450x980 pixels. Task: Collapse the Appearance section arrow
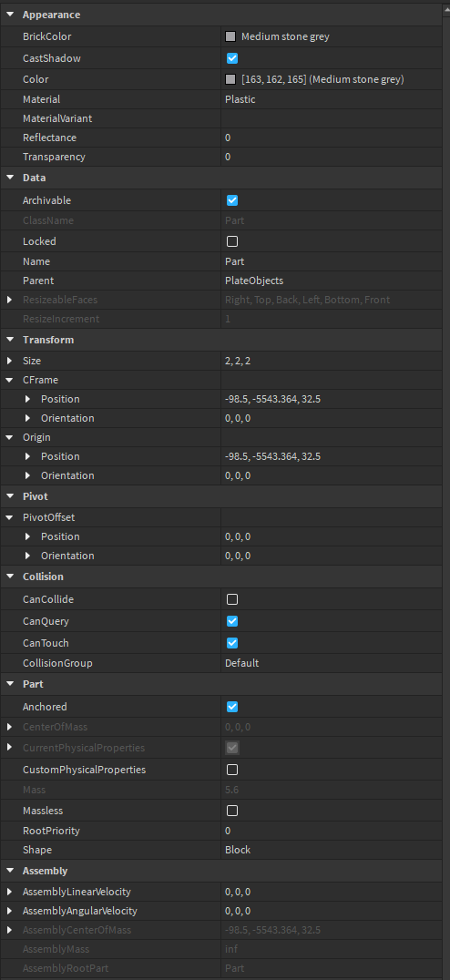(x=10, y=15)
